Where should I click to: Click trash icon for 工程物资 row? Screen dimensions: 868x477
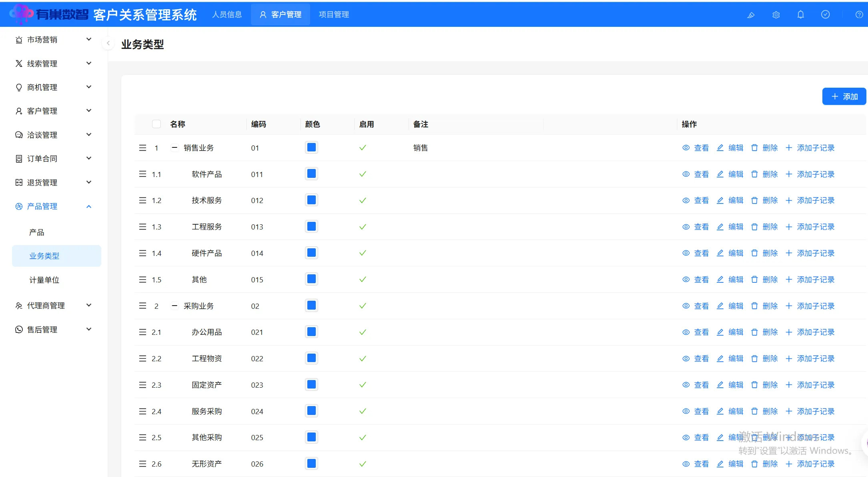[754, 358]
